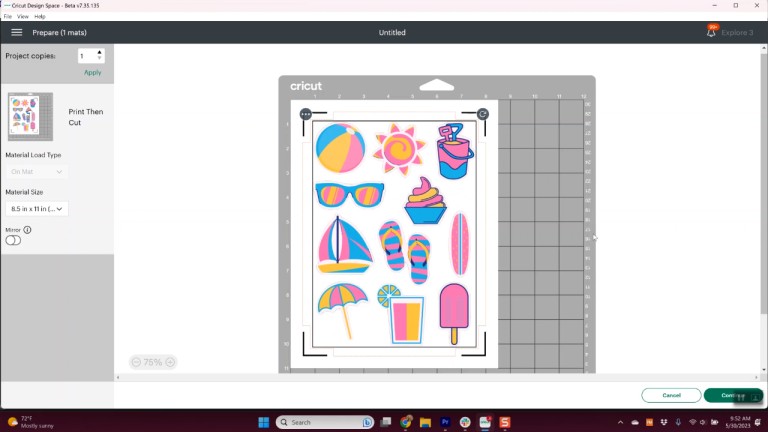Open the Windows Start menu

264,422
